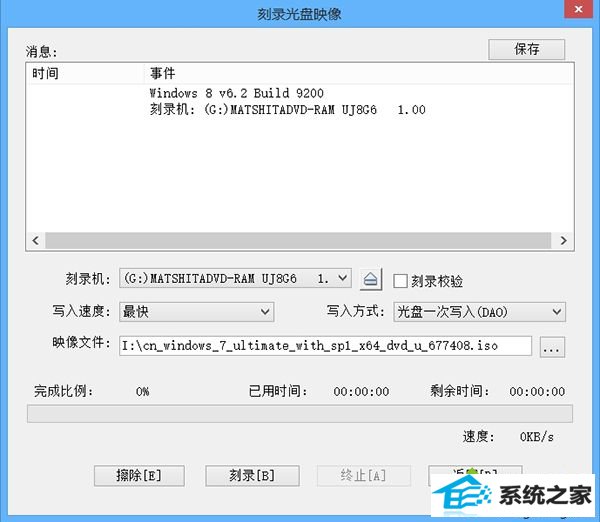Image resolution: width=600 pixels, height=522 pixels.
Task: Click the burn progress bar
Action: tap(300, 414)
